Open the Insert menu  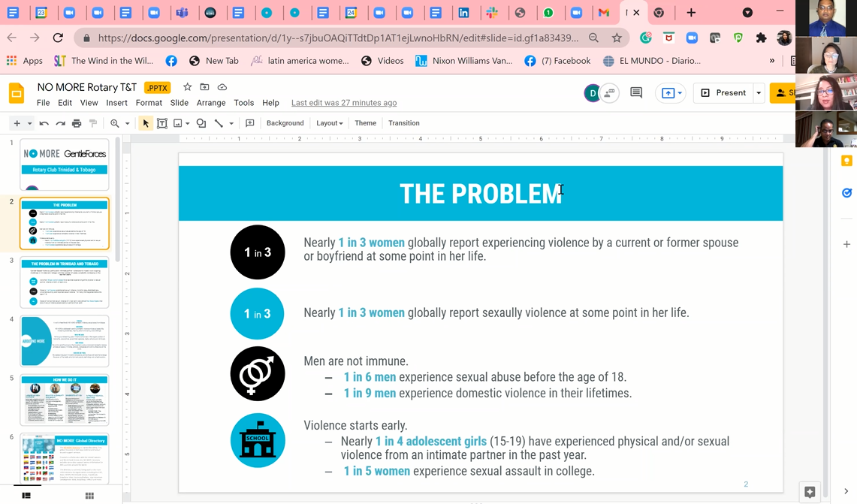[116, 103]
